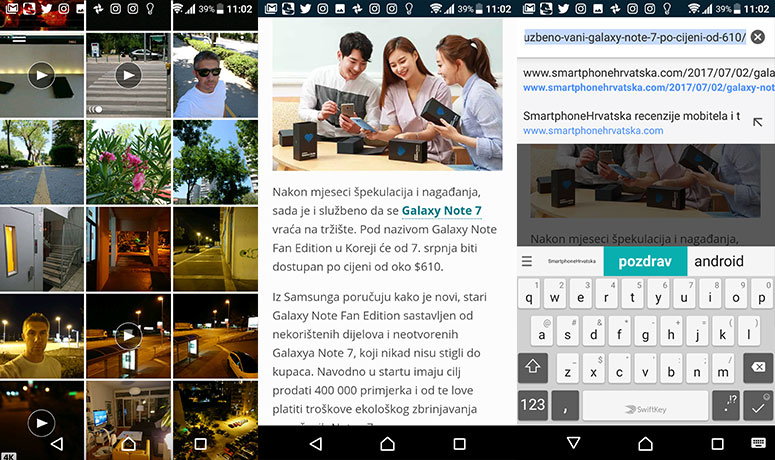Tap the article photo of three people
The image size is (775, 460).
(x=387, y=95)
